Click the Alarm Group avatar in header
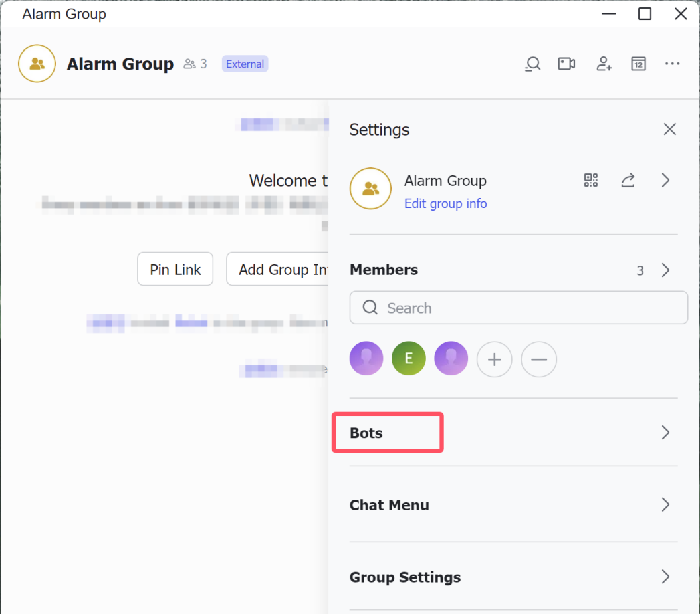Image resolution: width=700 pixels, height=614 pixels. pos(37,64)
